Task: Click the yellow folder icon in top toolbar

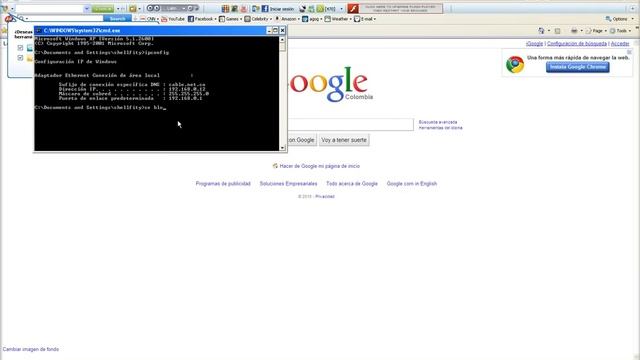Action: click(x=133, y=9)
